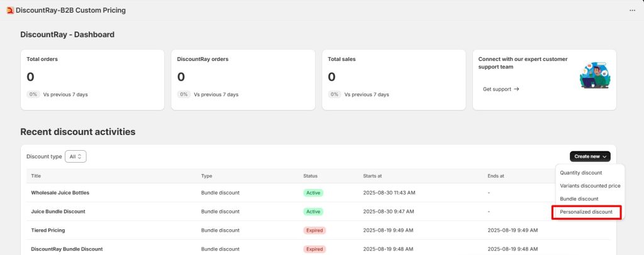Click the Active badge for Wholesale Juice Bottles
Viewport: 644px width, 255px height.
tap(313, 193)
